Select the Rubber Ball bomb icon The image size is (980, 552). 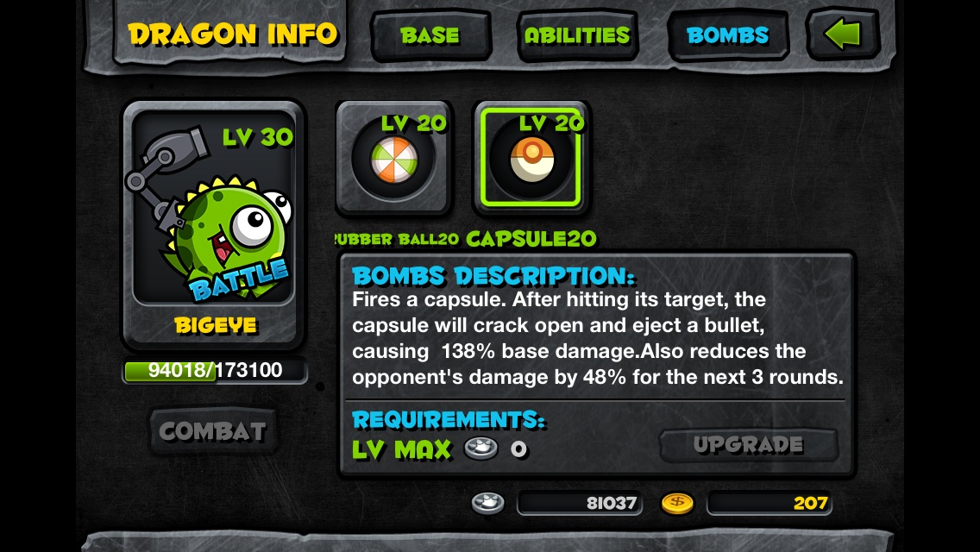394,158
